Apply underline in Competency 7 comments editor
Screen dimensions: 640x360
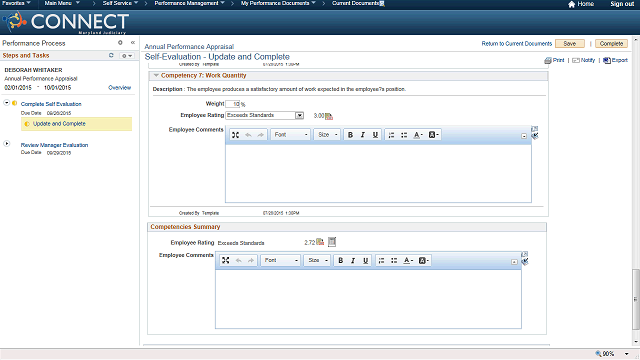pyautogui.click(x=375, y=135)
